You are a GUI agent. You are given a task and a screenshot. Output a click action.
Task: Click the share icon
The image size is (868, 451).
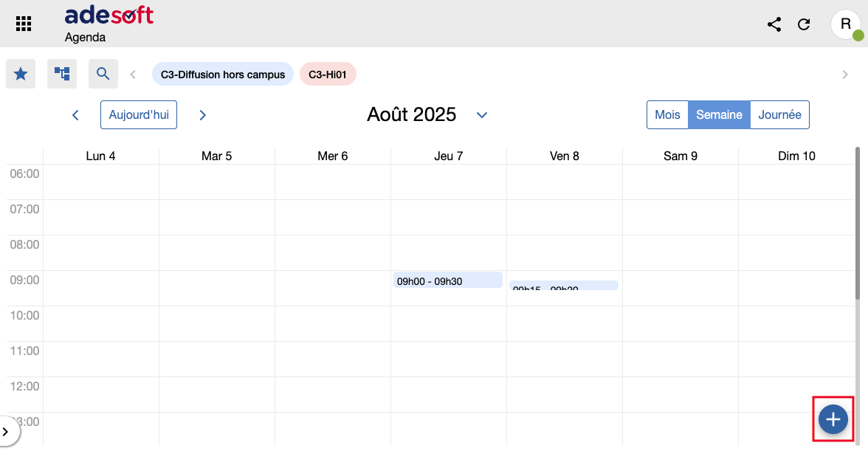tap(774, 24)
